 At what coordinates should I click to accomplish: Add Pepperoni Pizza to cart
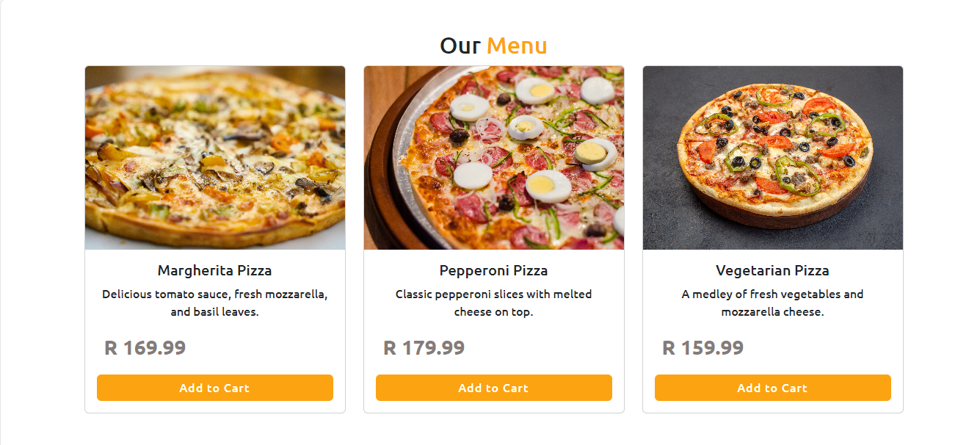click(x=494, y=388)
